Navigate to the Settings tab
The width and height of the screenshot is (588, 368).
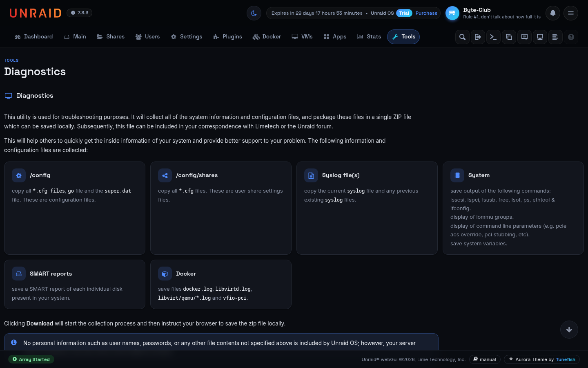tap(187, 37)
